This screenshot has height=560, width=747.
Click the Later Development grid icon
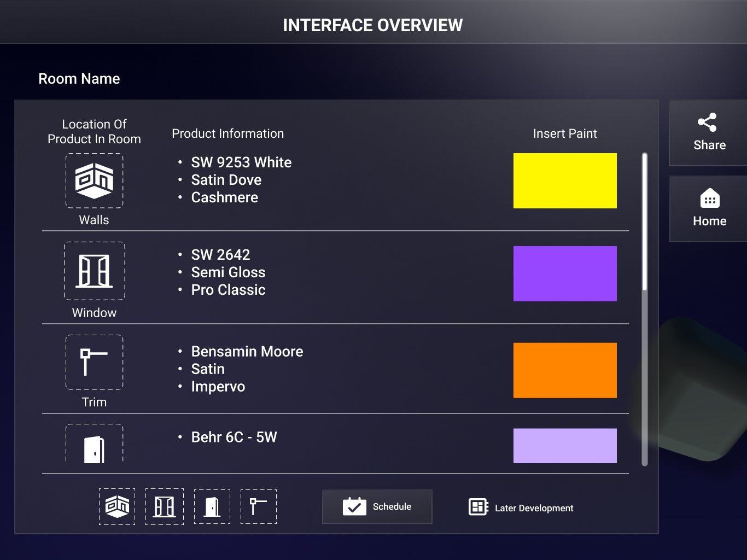478,507
